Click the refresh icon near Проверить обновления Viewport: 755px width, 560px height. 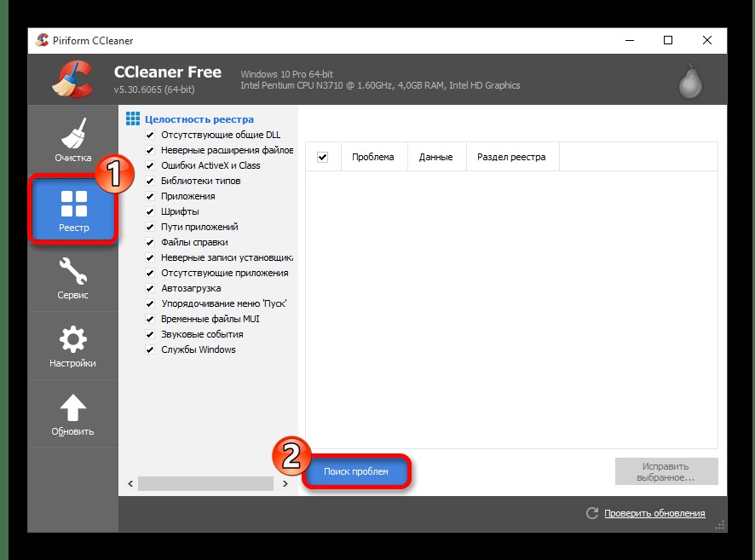pyautogui.click(x=591, y=513)
